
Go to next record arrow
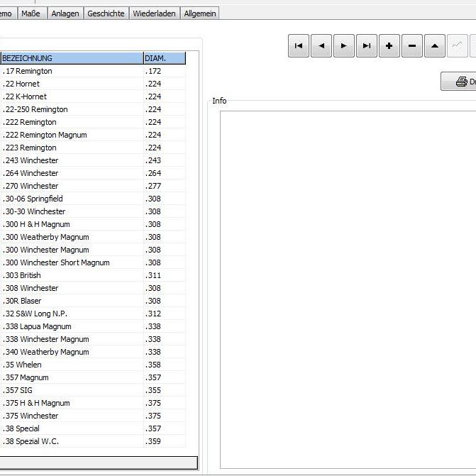pos(344,46)
